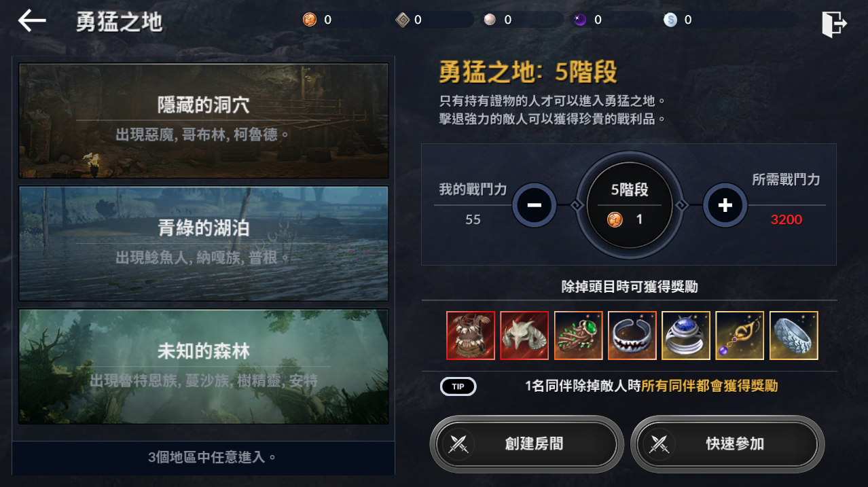Select the blue sapphire ring reward icon
868x487 pixels.
point(686,336)
